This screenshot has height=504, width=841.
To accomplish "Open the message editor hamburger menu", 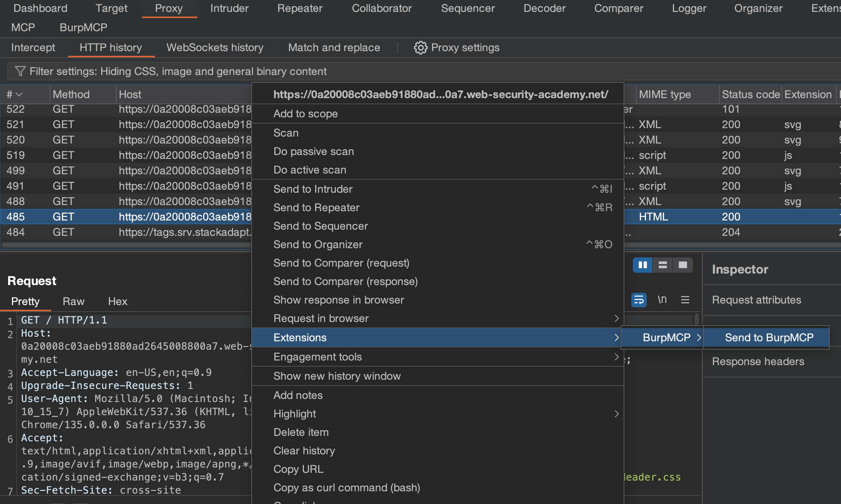I will tap(685, 300).
